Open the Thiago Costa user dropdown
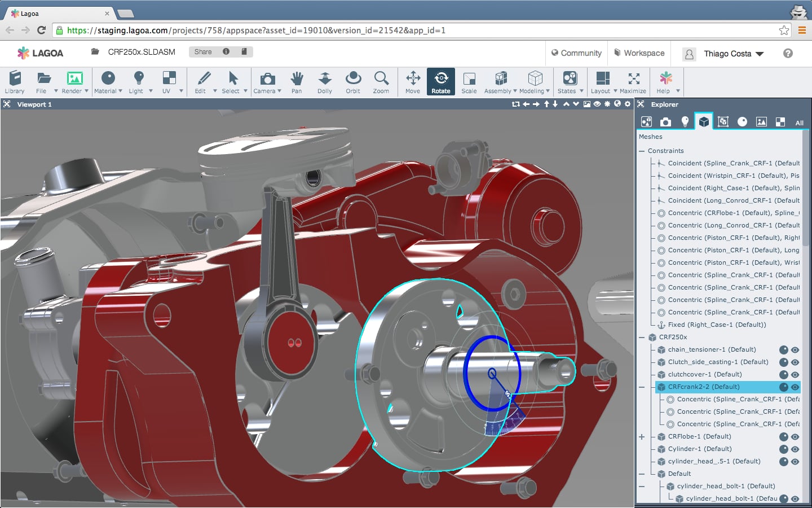Screen dimensions: 812x508 coord(733,54)
